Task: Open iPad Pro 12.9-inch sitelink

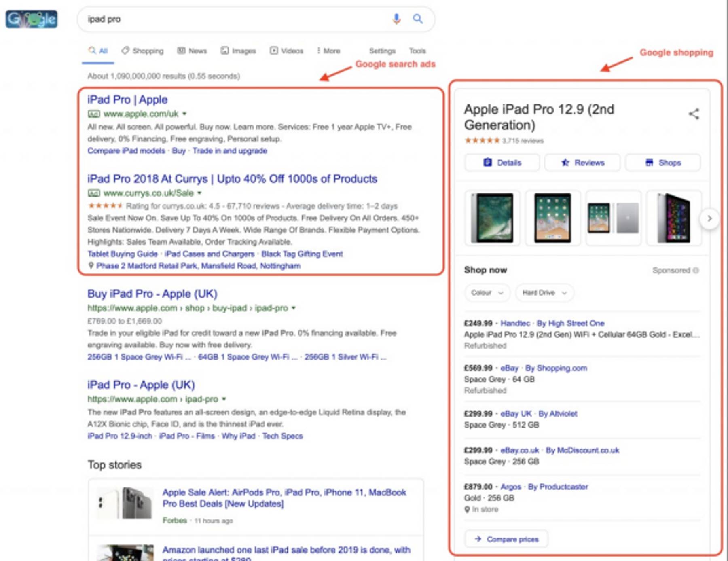Action: tap(120, 436)
